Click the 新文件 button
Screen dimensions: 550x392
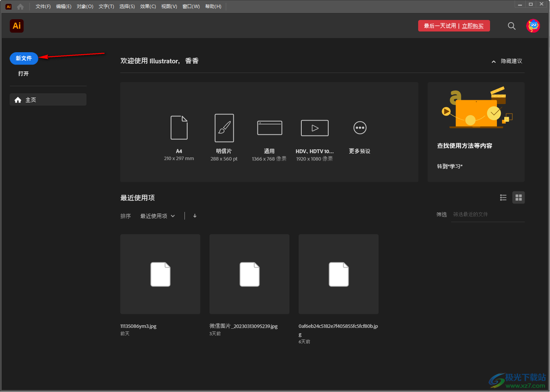tap(24, 58)
